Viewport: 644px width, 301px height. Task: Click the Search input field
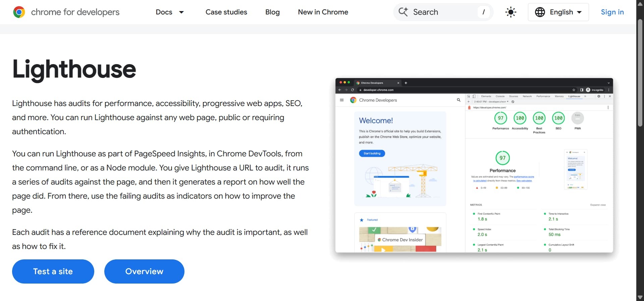(443, 12)
